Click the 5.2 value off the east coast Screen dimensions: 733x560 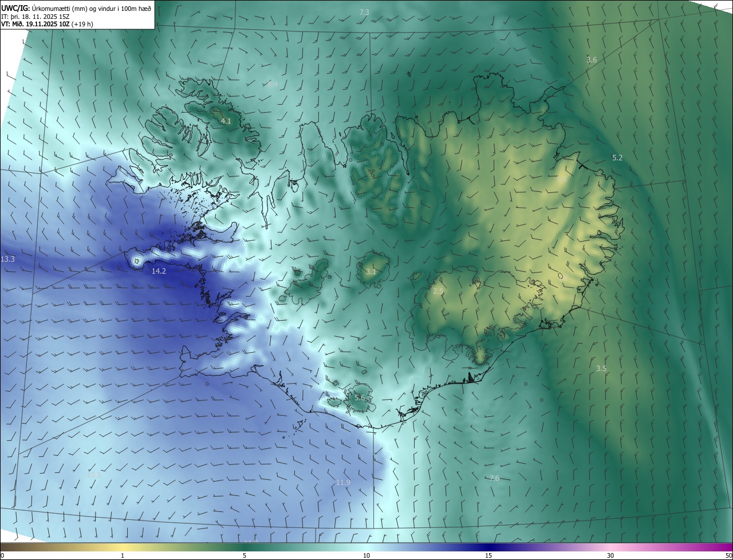[x=617, y=157]
